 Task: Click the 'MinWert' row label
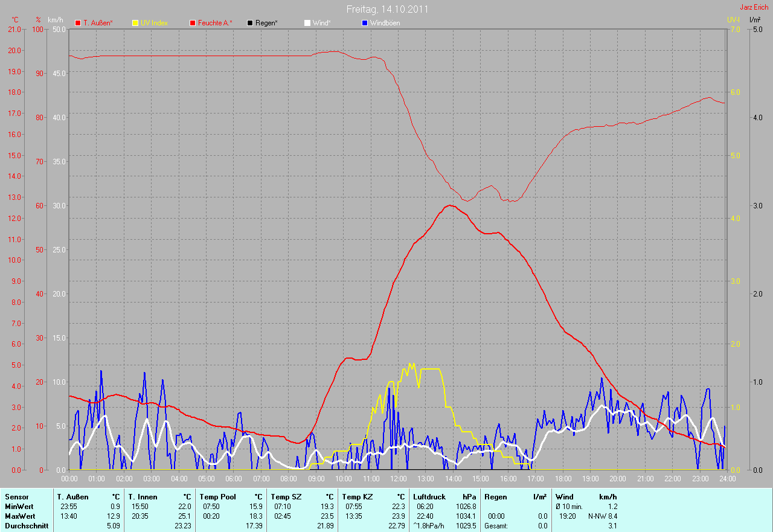coord(19,506)
